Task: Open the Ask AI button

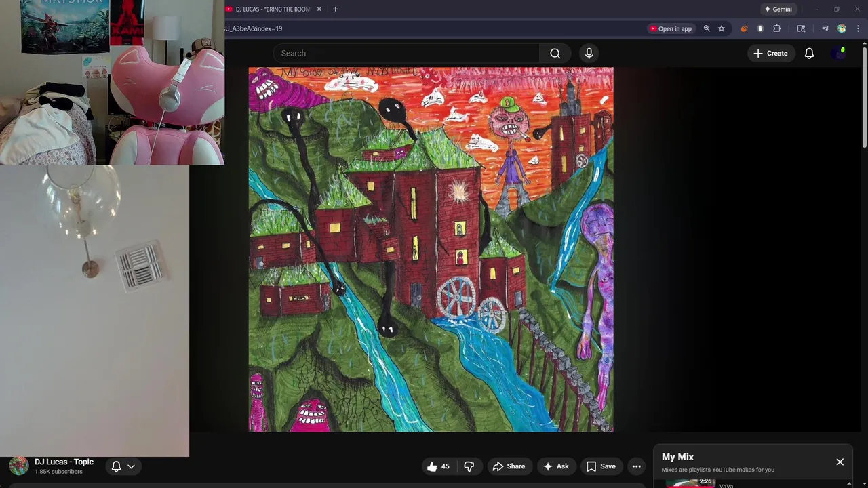Action: point(555,466)
